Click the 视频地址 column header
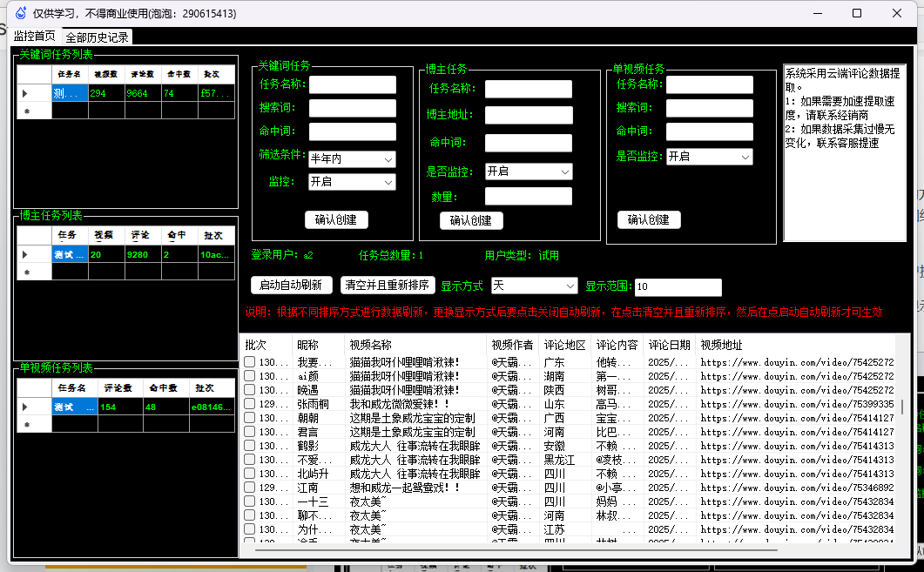 pyautogui.click(x=795, y=346)
